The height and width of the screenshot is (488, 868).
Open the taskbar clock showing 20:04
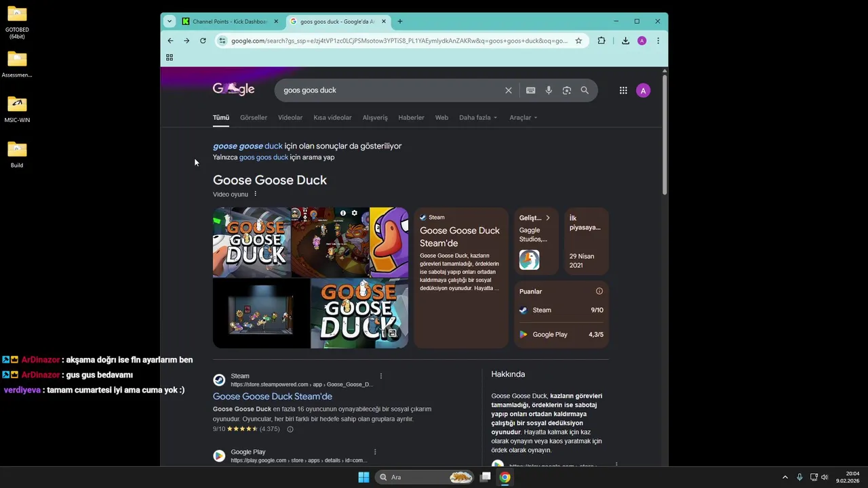coord(849,477)
